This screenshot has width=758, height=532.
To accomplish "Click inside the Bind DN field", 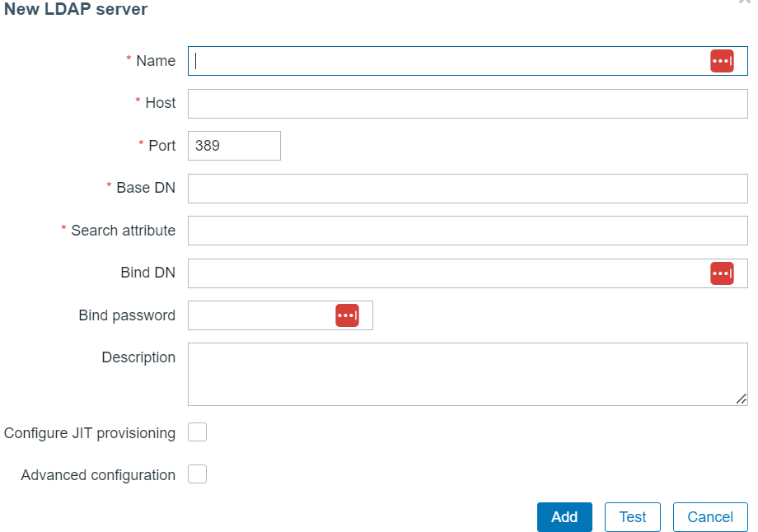I will click(x=445, y=273).
